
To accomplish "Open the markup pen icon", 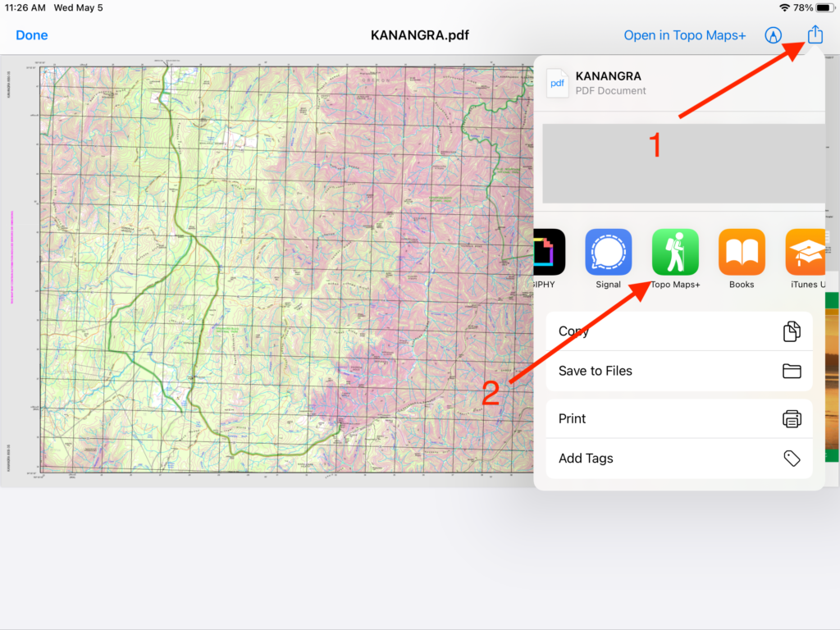I will click(x=773, y=35).
